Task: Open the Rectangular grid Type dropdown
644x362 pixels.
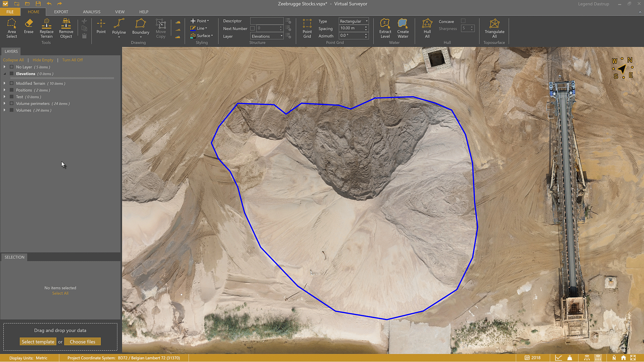Action: pyautogui.click(x=354, y=21)
